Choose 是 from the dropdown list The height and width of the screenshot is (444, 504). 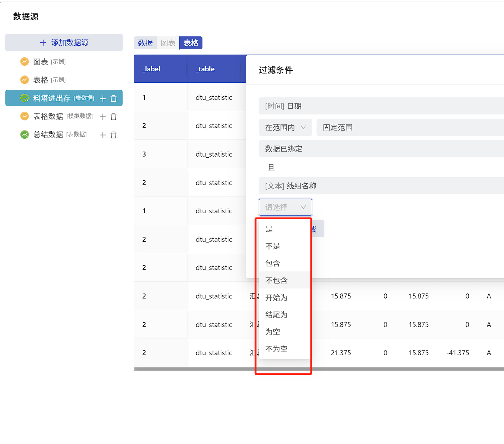284,229
